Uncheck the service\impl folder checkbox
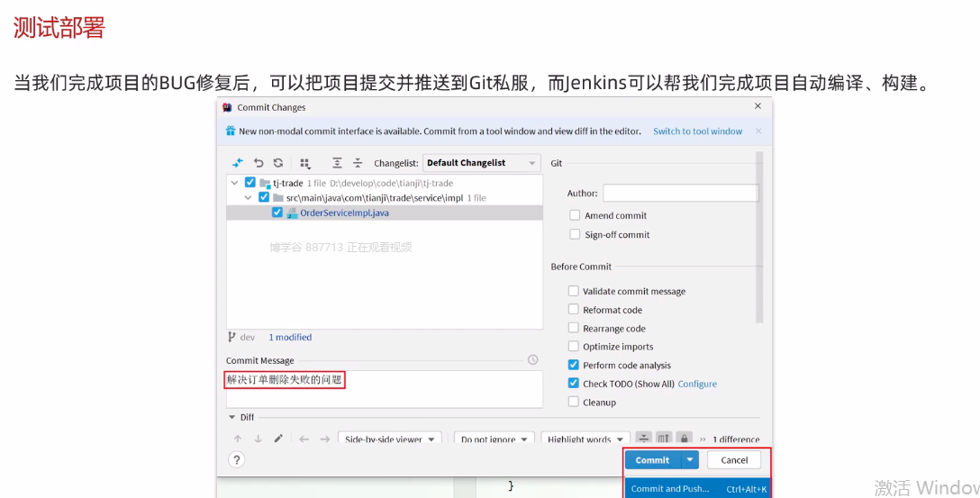The width and height of the screenshot is (980, 498). coord(264,197)
